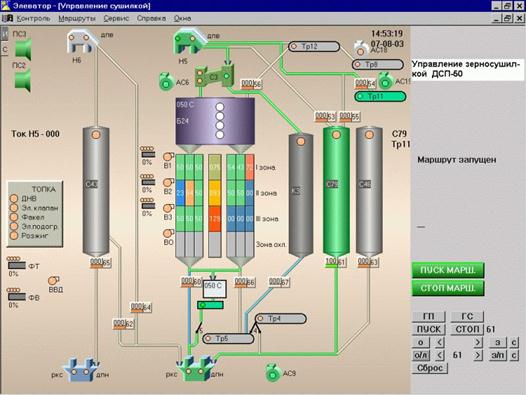Click the right arrow next to СТОП row
This screenshot has height=395, width=526.
point(478,342)
